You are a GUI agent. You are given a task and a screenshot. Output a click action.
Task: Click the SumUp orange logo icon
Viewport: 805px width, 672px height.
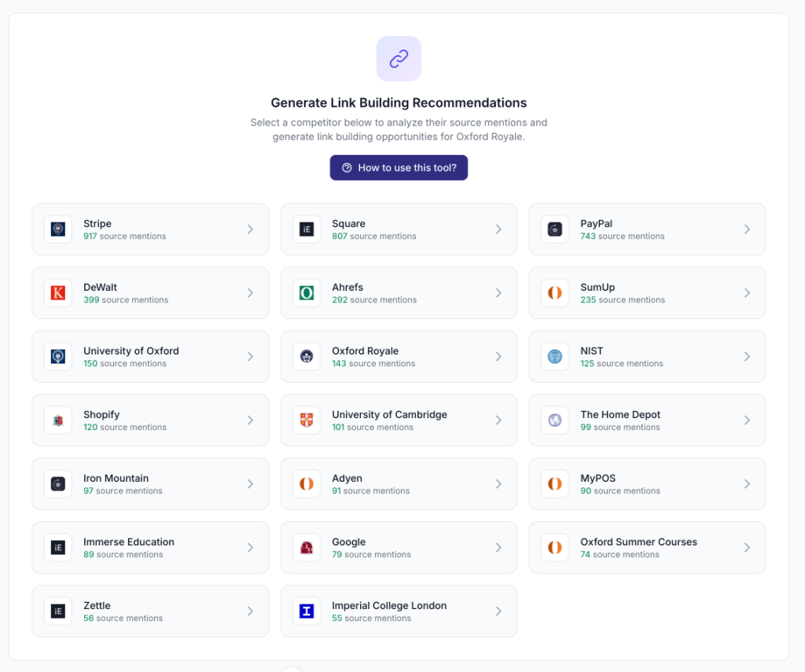(555, 292)
